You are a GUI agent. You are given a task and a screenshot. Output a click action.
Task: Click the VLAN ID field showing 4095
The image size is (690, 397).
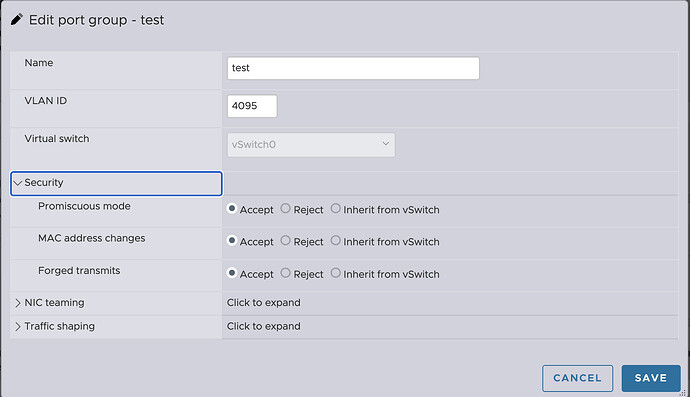point(252,106)
